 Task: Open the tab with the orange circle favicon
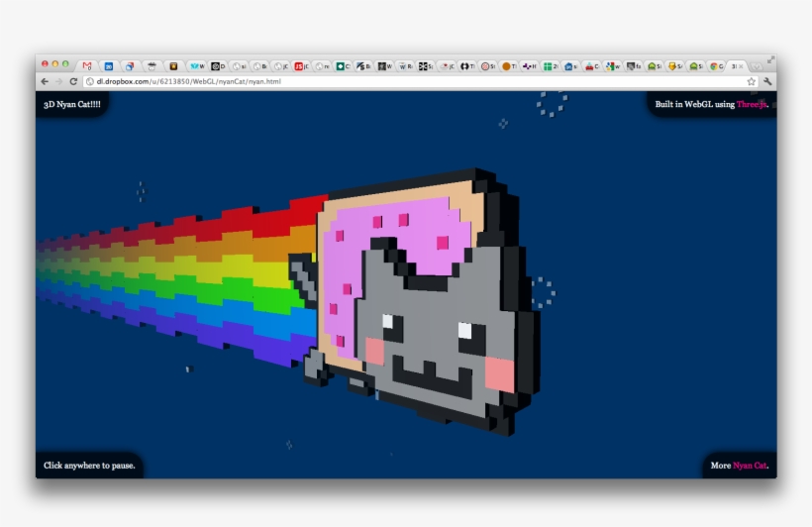(510, 66)
